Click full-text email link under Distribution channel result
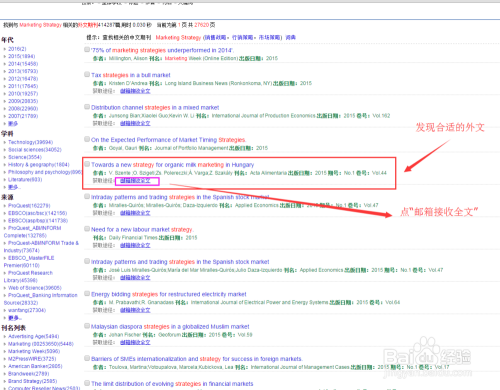Screen dimensions: 500x390 point(135,123)
